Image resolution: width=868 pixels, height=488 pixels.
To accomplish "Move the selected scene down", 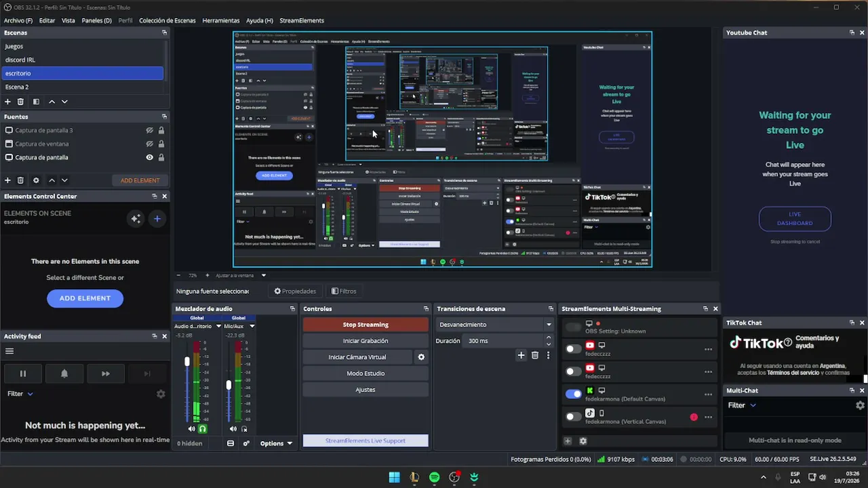I will click(64, 102).
